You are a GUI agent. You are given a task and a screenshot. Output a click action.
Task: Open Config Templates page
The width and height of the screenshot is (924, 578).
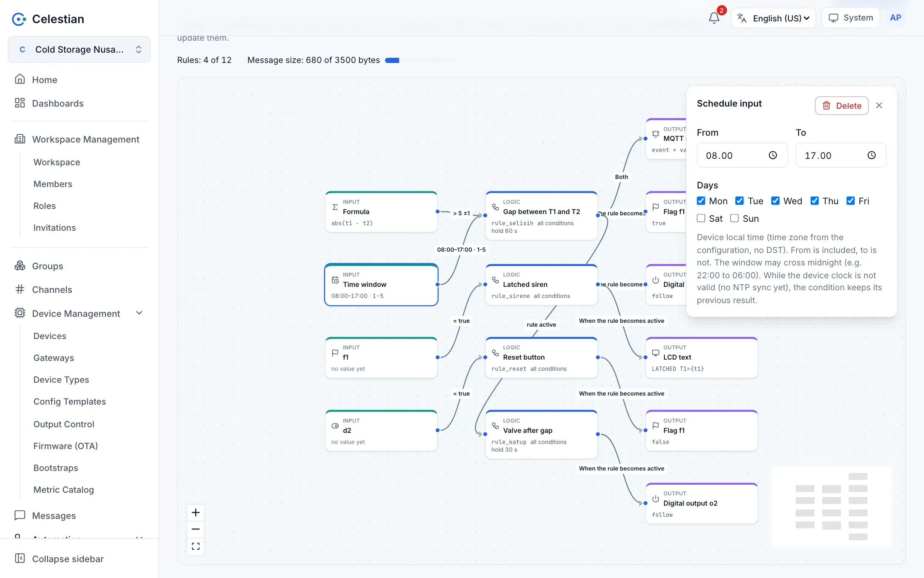[70, 401]
